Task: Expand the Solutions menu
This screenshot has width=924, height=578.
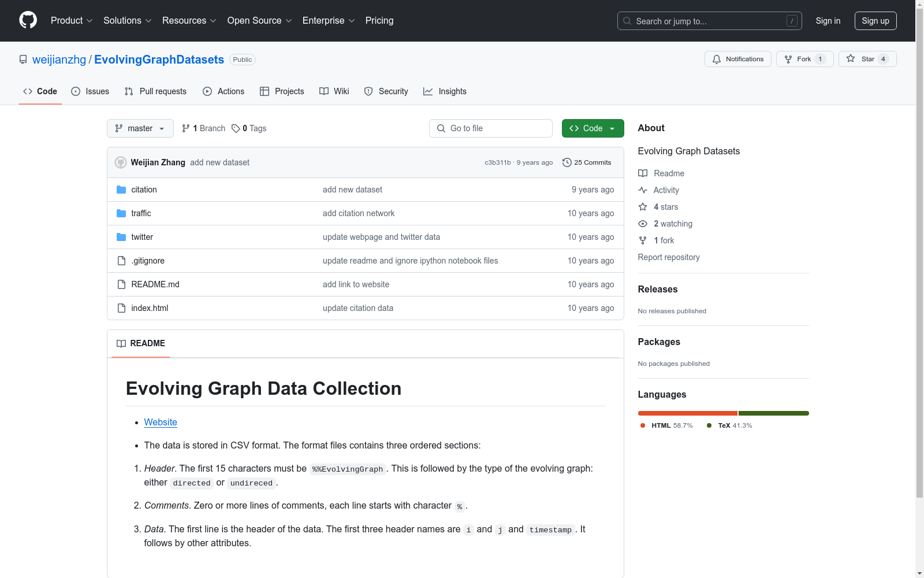Action: coord(128,21)
